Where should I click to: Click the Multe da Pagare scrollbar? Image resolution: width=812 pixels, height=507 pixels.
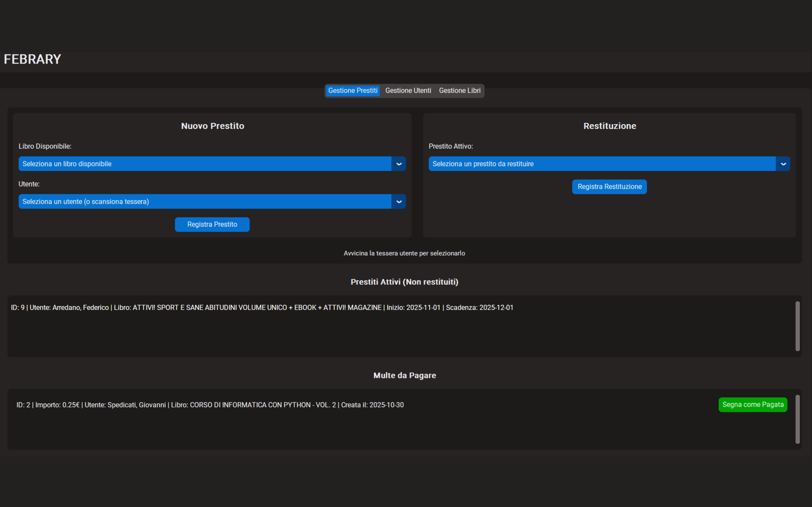797,419
